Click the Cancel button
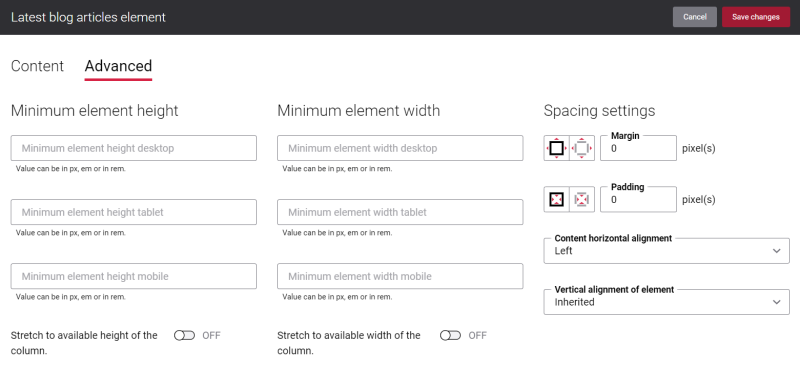 point(694,17)
